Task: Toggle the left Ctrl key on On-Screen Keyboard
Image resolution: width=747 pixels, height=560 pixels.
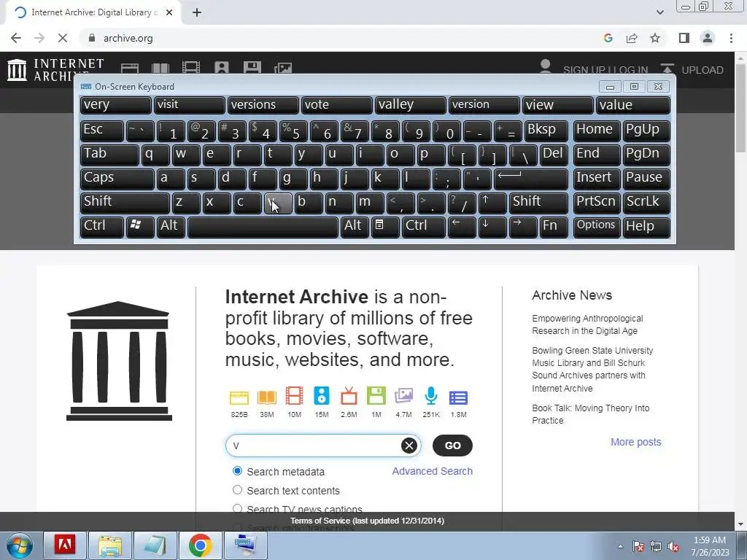Action: (101, 227)
